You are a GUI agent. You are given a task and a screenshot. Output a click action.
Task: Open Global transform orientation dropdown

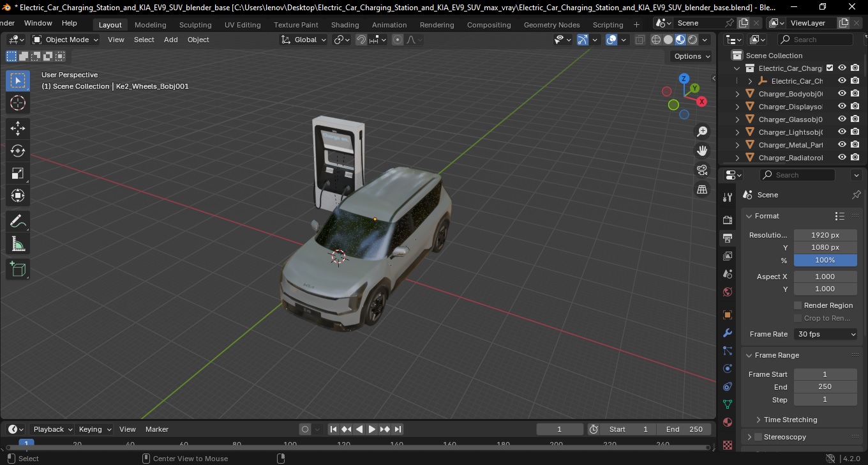pyautogui.click(x=304, y=40)
